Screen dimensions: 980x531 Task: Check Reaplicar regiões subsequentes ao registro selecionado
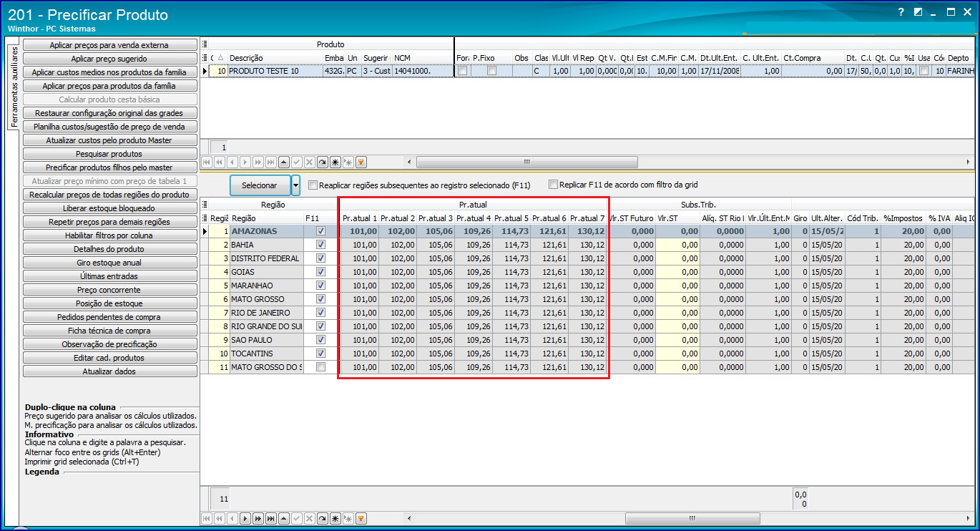pyautogui.click(x=313, y=185)
